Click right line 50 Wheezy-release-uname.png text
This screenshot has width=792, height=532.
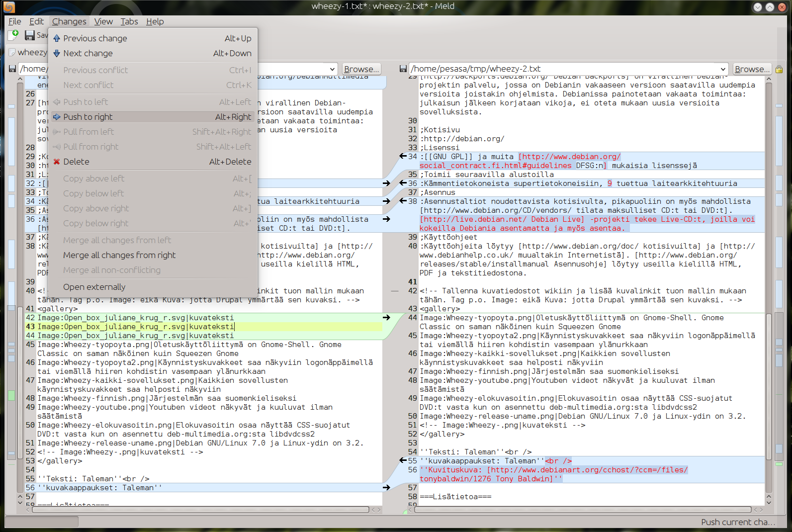click(x=583, y=416)
